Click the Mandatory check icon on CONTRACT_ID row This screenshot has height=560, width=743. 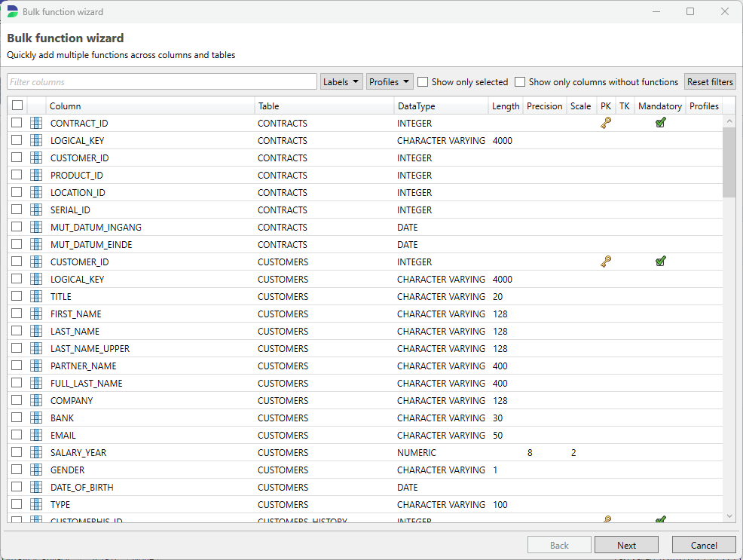coord(661,122)
